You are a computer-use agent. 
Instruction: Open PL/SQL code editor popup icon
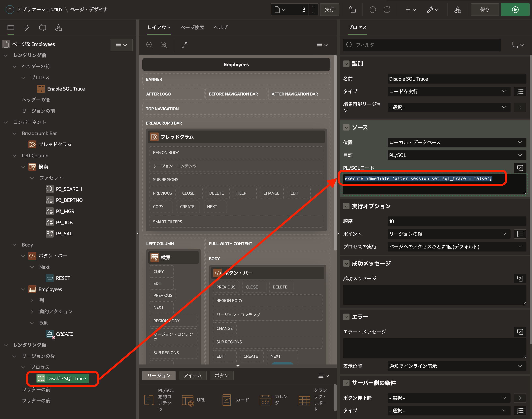click(x=520, y=168)
